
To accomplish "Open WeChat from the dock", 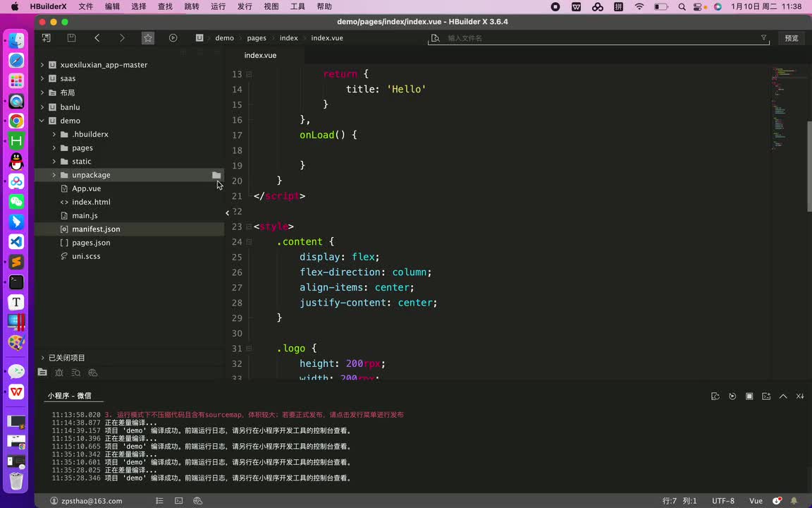I will tap(16, 201).
